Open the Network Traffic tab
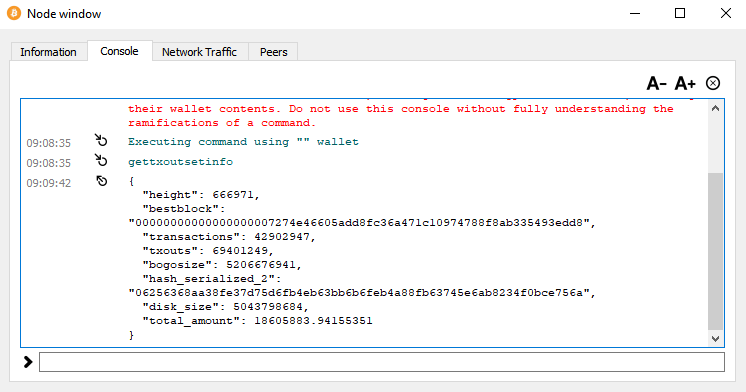This screenshot has width=746, height=392. click(x=199, y=52)
